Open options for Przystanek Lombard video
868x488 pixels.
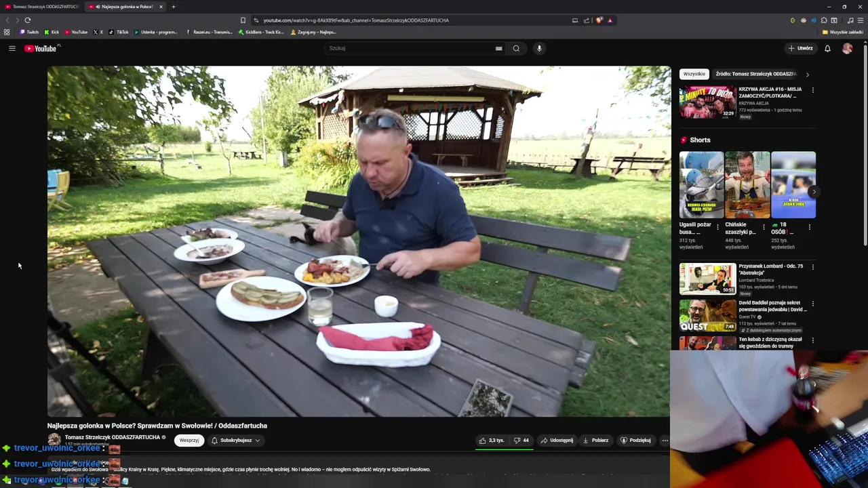coord(813,267)
